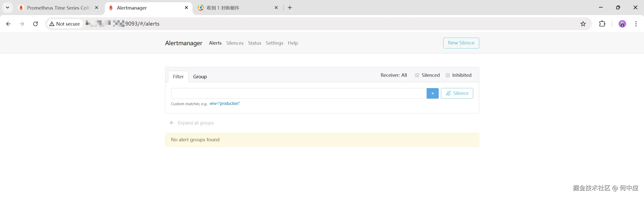The height and width of the screenshot is (197, 644).
Task: Click the browser back arrow
Action: (x=8, y=24)
